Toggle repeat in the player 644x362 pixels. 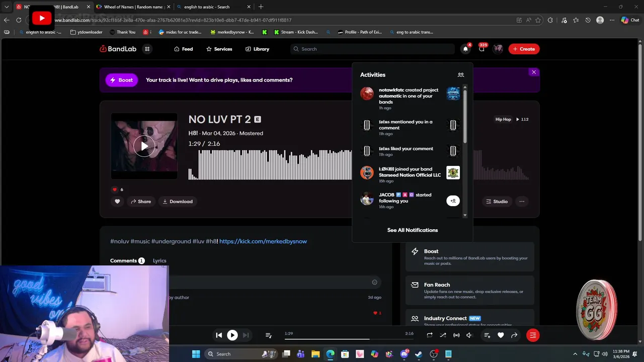(x=430, y=335)
